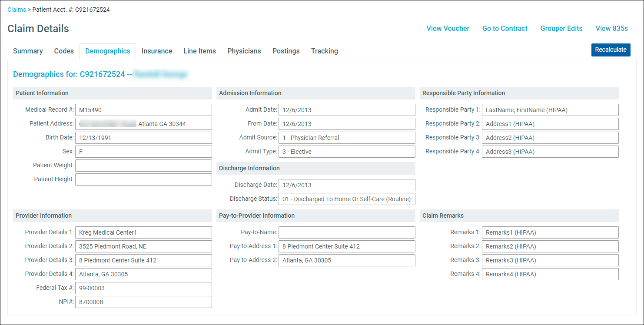644x325 pixels.
Task: Select the Provider Details 2 field
Action: coord(143,246)
